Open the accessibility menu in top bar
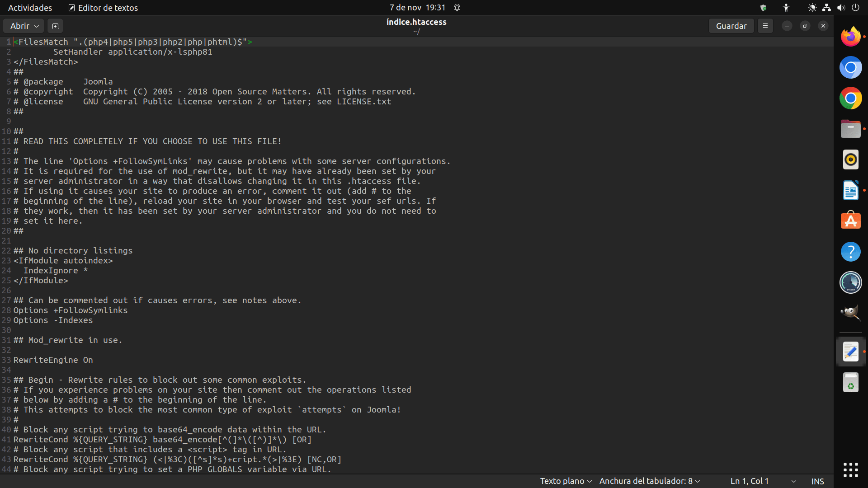The height and width of the screenshot is (488, 868). [786, 8]
